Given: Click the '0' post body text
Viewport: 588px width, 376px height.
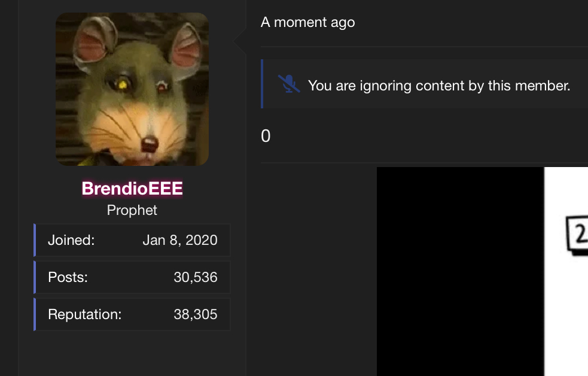Looking at the screenshot, I should (x=266, y=136).
